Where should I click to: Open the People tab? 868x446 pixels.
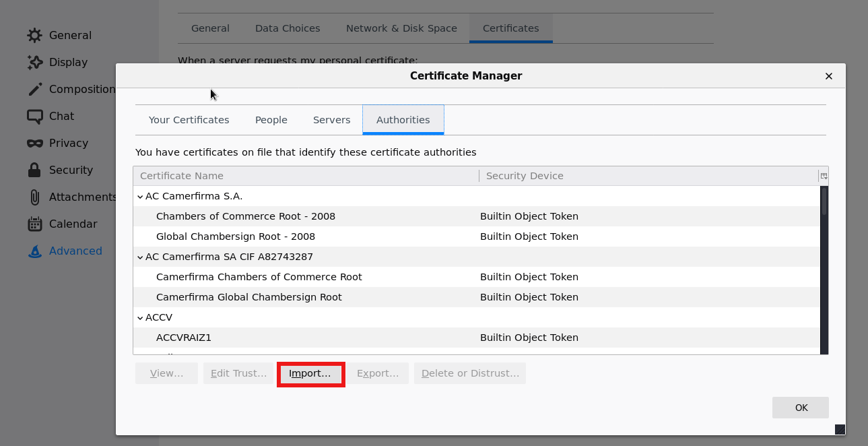click(x=271, y=120)
